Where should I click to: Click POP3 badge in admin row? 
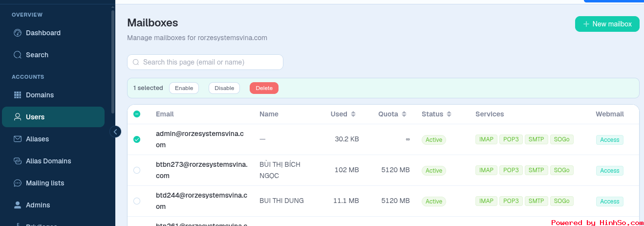[511, 139]
